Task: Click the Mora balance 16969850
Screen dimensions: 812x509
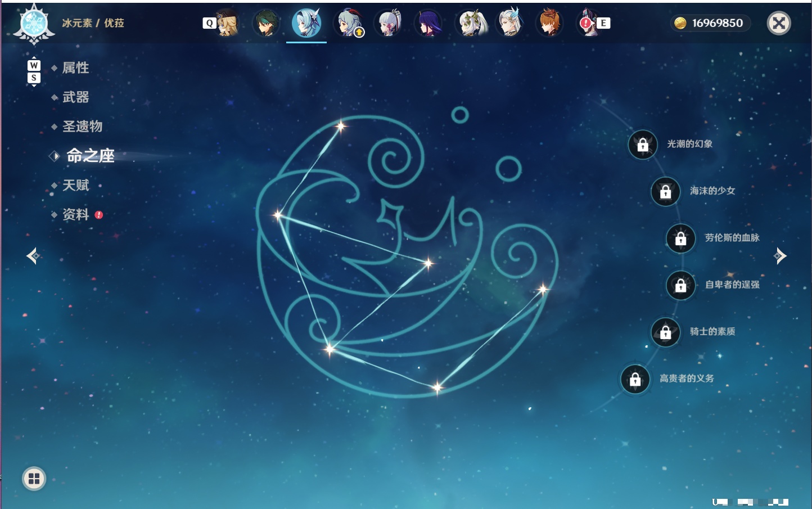Action: [717, 23]
